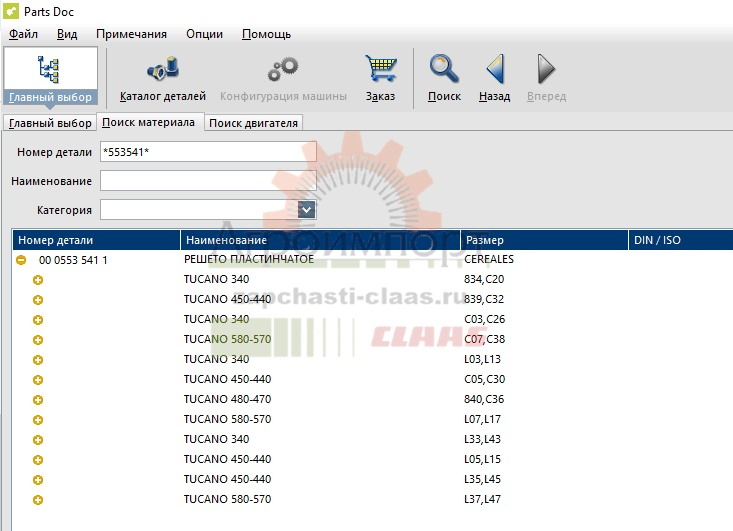The width and height of the screenshot is (733, 531).
Task: Expand the TUCANO 450-440 row with 839,C32
Action: pyautogui.click(x=38, y=300)
